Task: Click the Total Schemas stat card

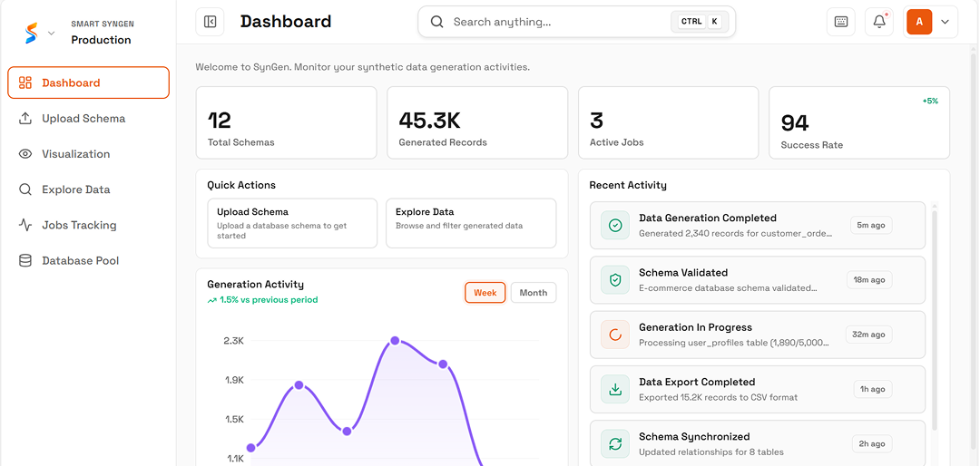Action: [286, 122]
